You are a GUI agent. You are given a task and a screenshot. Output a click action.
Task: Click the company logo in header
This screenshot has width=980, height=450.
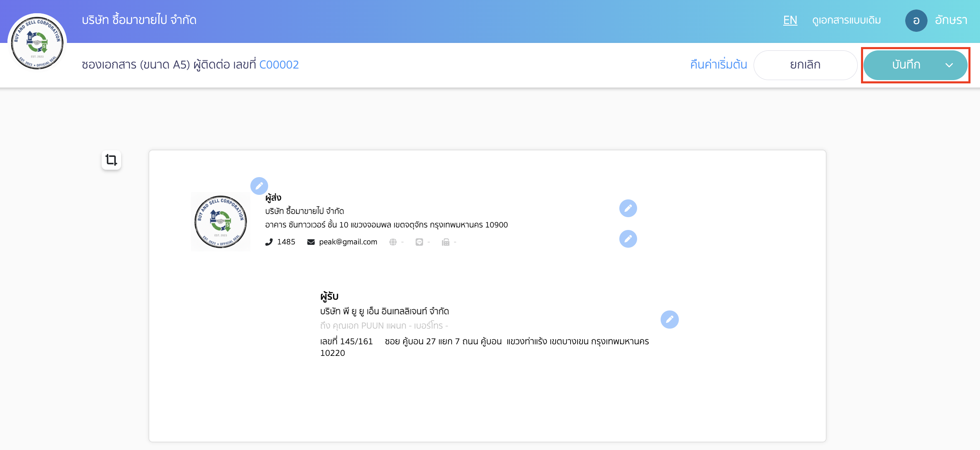tap(37, 43)
